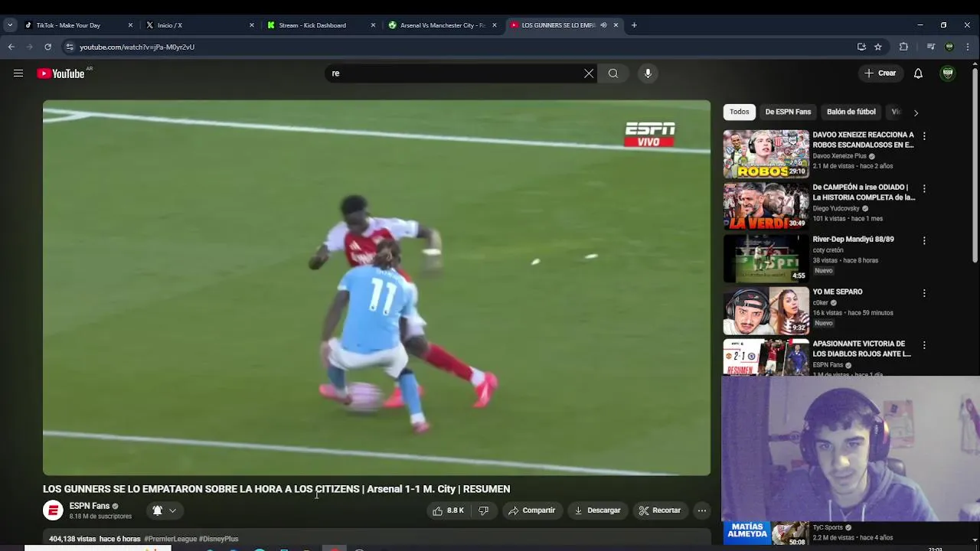
Task: Open the browser extensions puzzle icon
Action: pos(903,47)
